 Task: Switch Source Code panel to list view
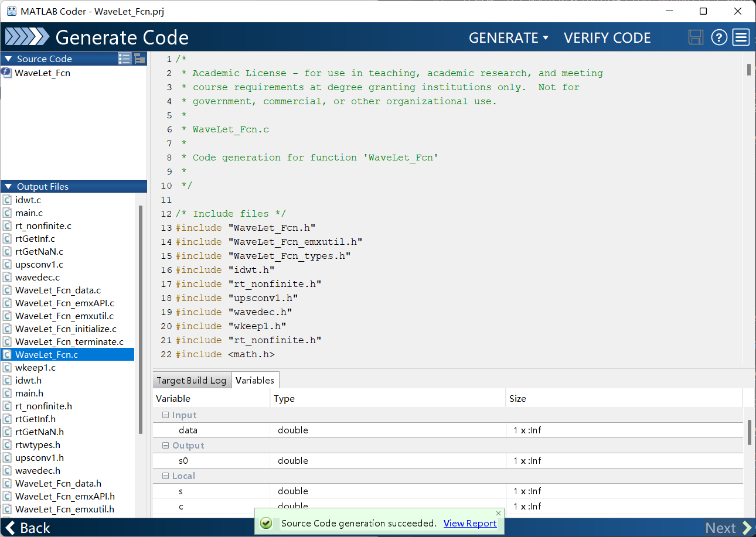124,59
